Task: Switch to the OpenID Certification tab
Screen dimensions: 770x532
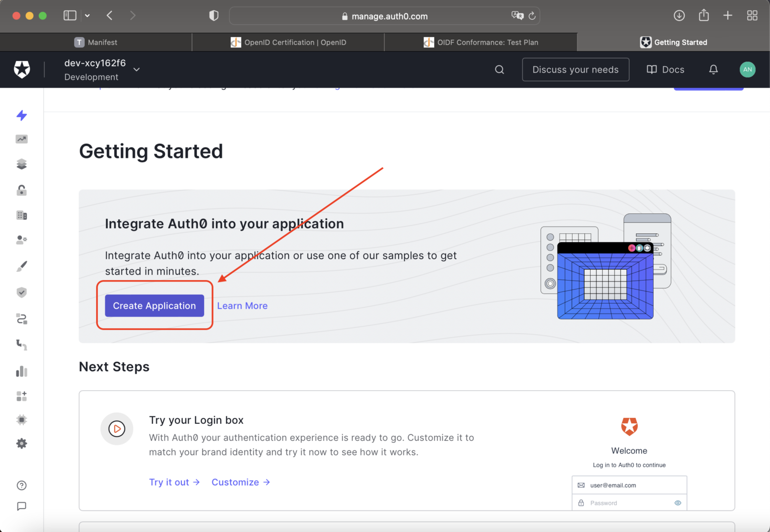Action: point(288,42)
